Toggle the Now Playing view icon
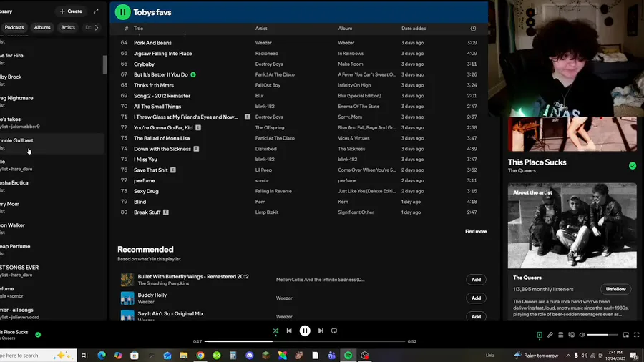This screenshot has width=644, height=362. (540, 335)
